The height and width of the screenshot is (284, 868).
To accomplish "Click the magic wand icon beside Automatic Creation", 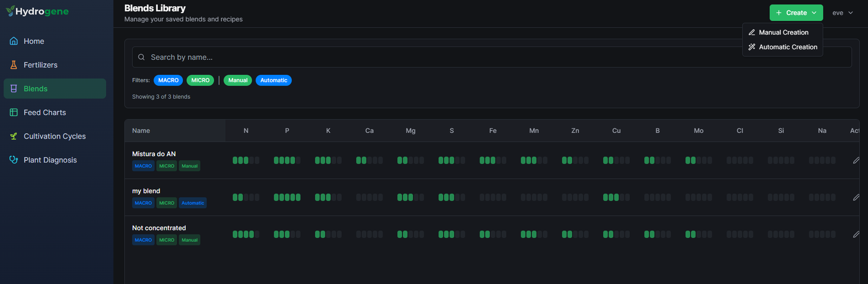I will [751, 47].
